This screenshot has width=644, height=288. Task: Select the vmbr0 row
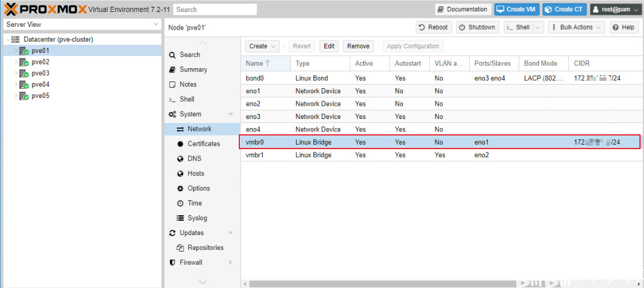441,142
